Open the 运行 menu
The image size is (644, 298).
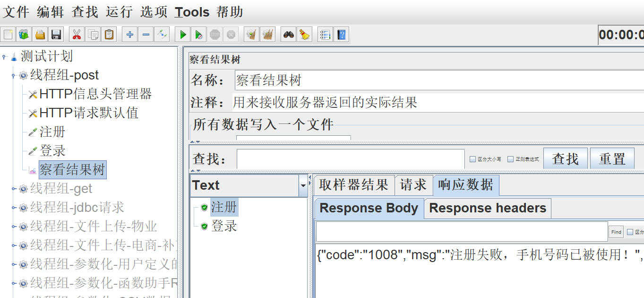pyautogui.click(x=119, y=12)
